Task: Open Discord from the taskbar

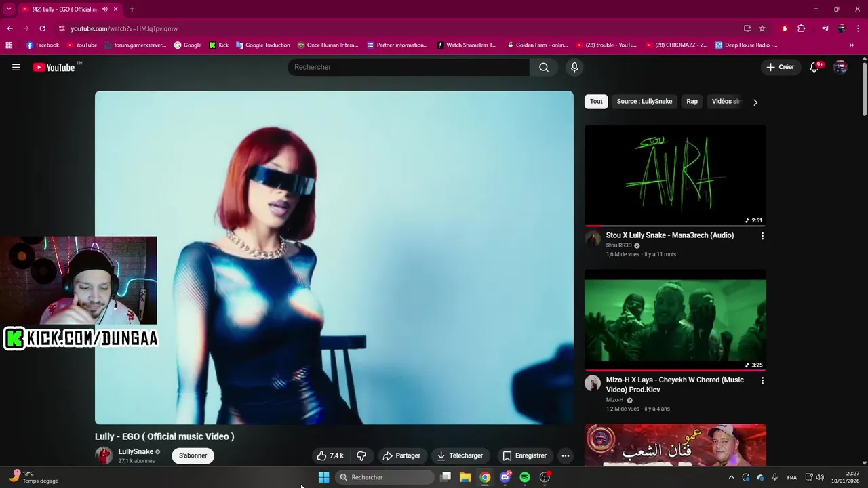Action: click(x=505, y=477)
